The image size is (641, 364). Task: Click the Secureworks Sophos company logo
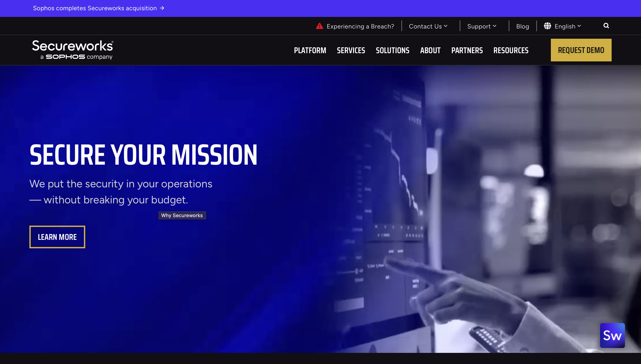click(x=73, y=50)
